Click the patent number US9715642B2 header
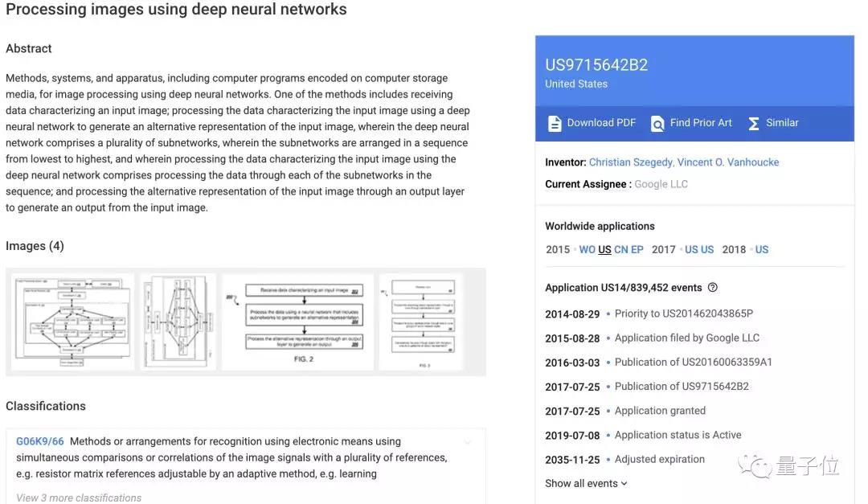 pos(596,65)
